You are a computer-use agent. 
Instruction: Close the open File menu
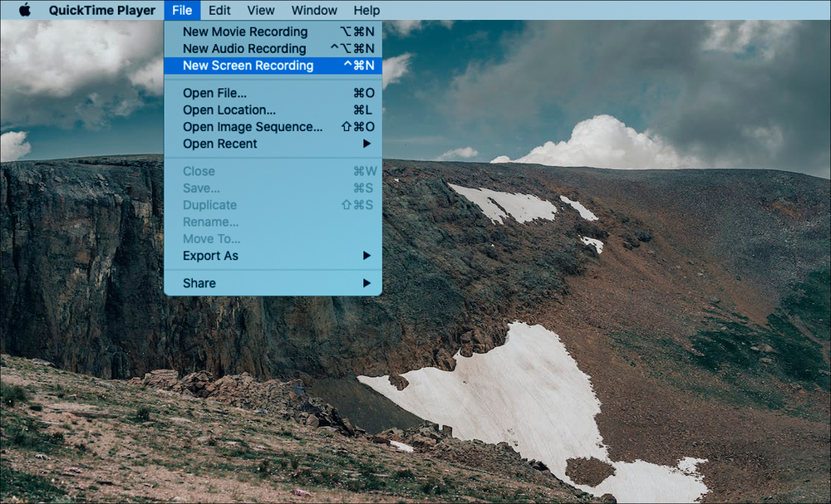pos(182,10)
